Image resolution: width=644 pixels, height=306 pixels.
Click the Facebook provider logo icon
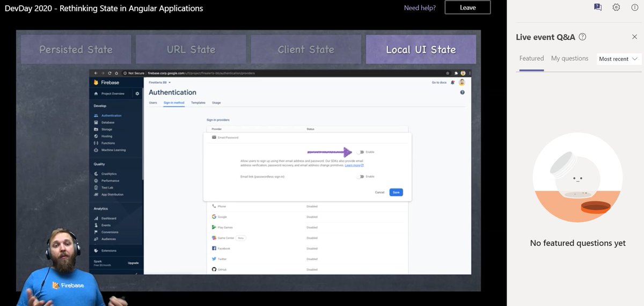tap(214, 249)
